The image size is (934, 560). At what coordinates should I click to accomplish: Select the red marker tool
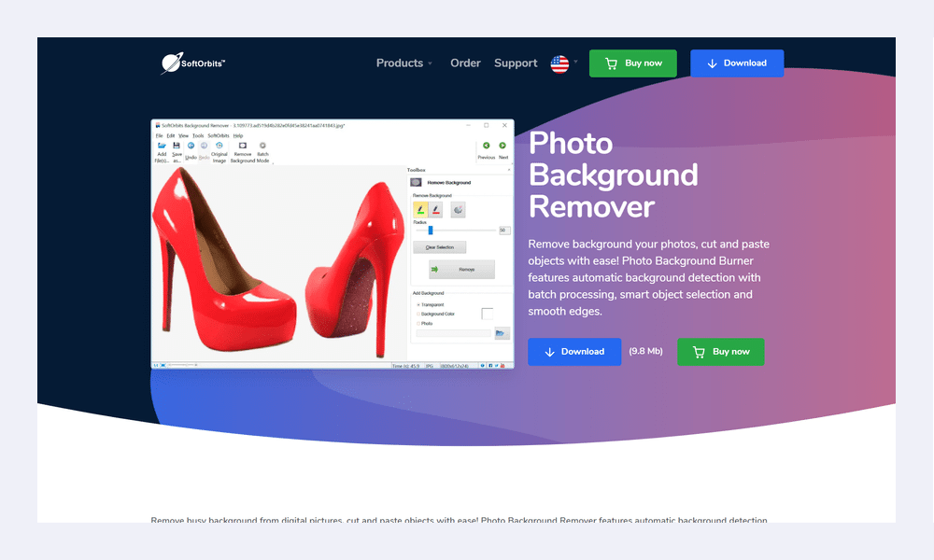(435, 209)
